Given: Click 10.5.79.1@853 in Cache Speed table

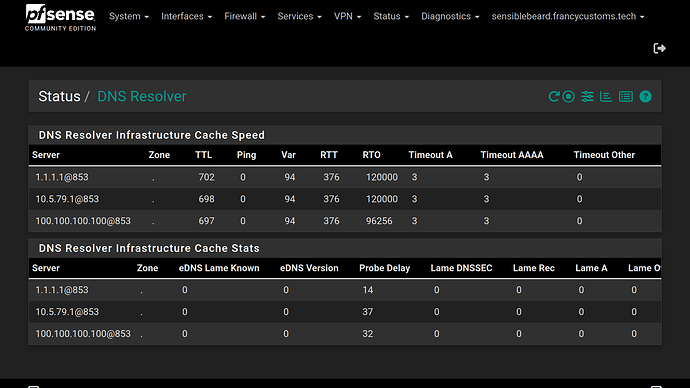Looking at the screenshot, I should point(67,199).
